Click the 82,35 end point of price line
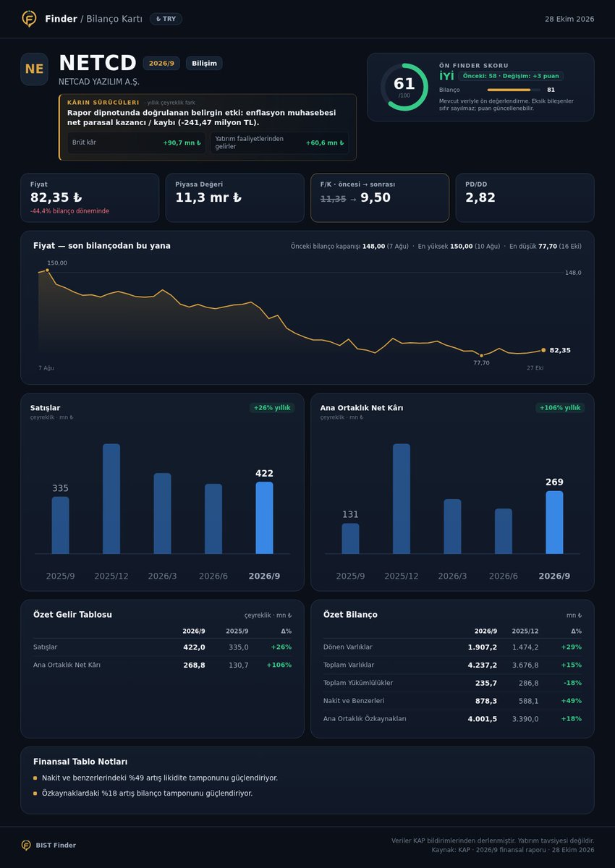615x868 pixels. pyautogui.click(x=543, y=350)
